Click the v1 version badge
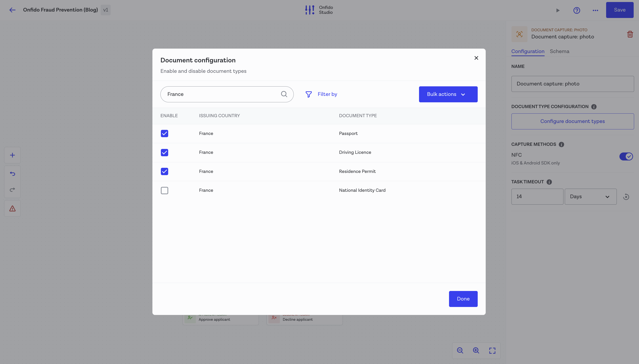This screenshot has width=639, height=364. tap(106, 10)
